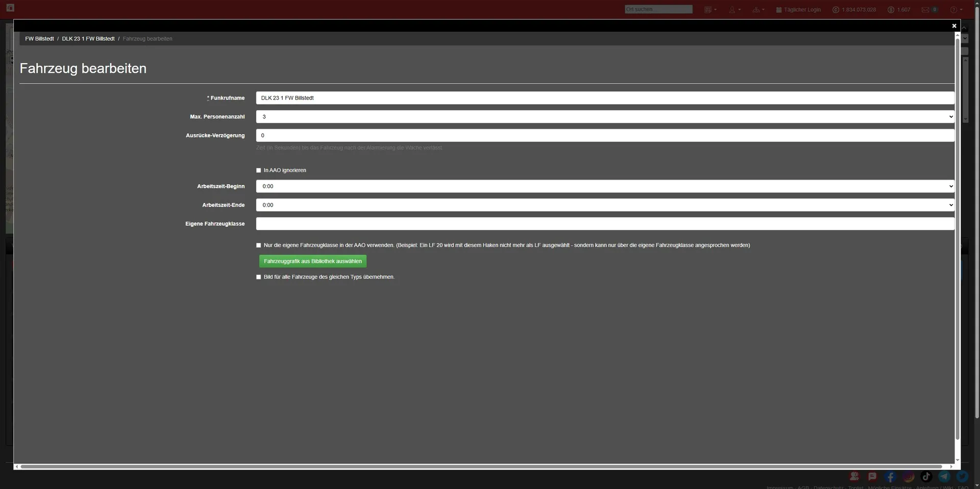
Task: Open the Telegram icon link
Action: point(944,477)
